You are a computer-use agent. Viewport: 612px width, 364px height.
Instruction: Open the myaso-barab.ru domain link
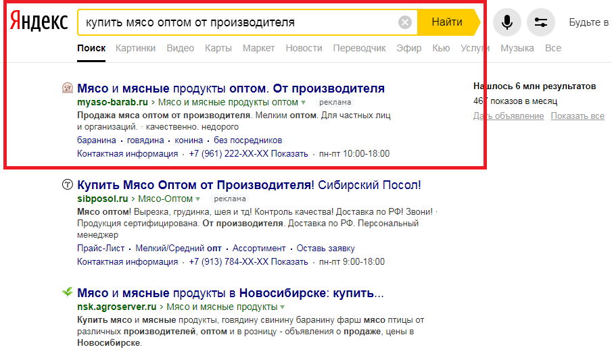[112, 102]
